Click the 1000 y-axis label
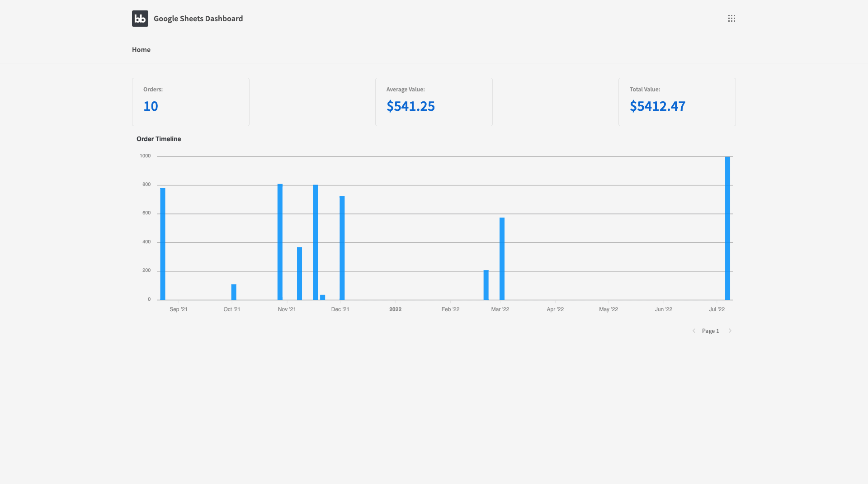 click(145, 156)
